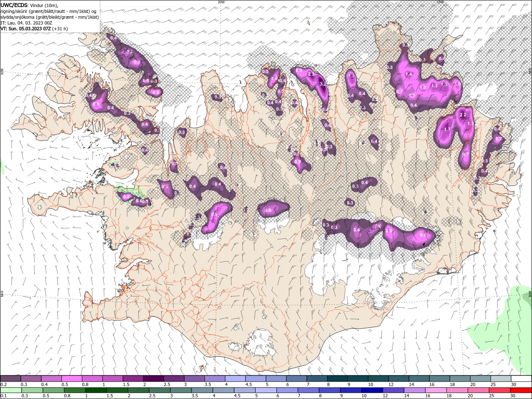Click the '15W' longitude label at top
The image size is (532, 399).
point(440,2)
